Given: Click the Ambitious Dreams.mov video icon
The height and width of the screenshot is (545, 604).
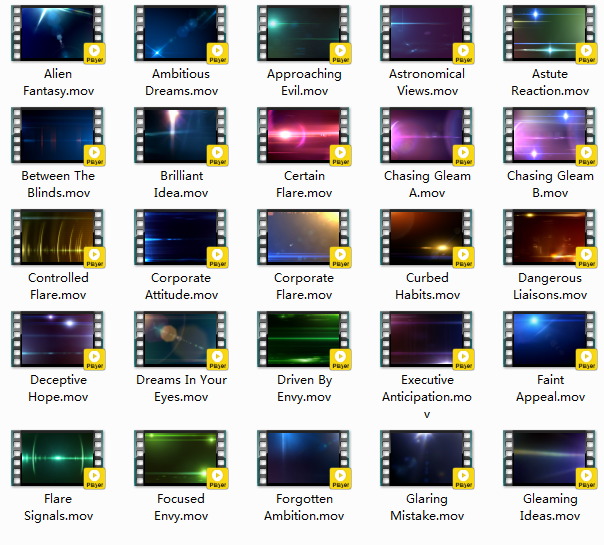Looking at the screenshot, I should (x=181, y=33).
